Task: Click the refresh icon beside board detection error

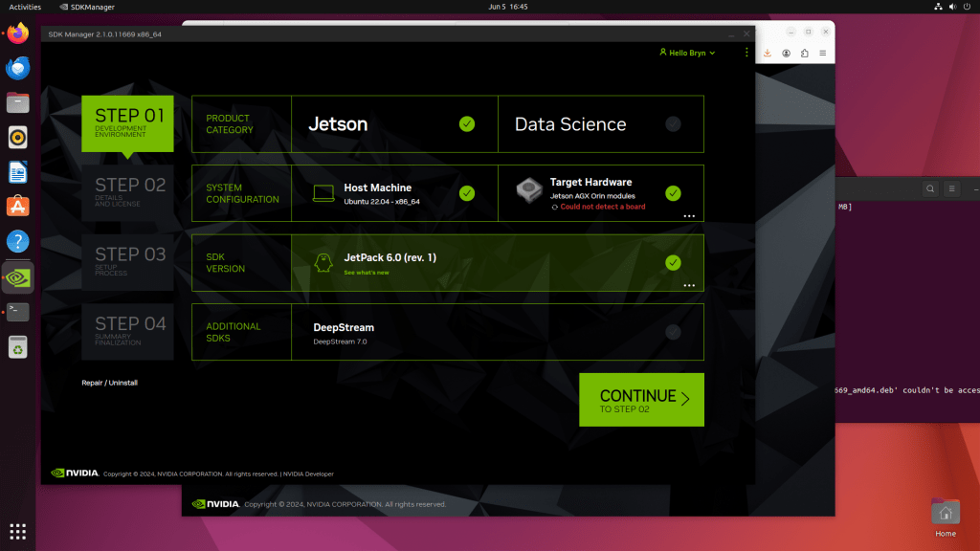Action: click(x=554, y=207)
